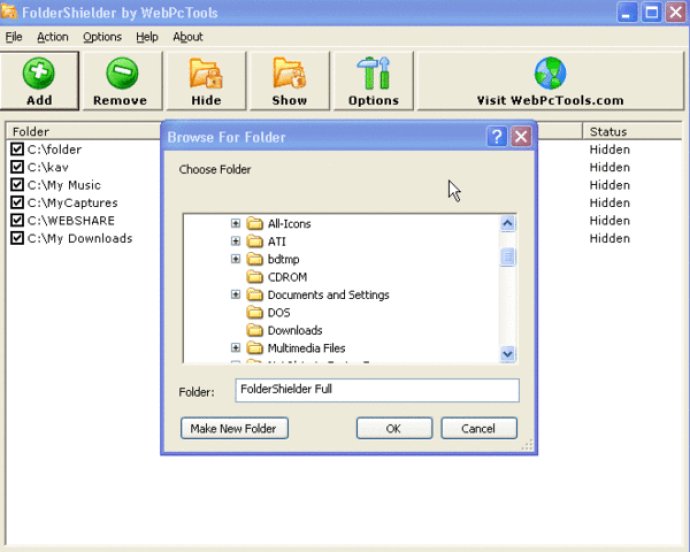Select Multimedia Files in the tree
Image resolution: width=690 pixels, height=552 pixels.
click(306, 348)
